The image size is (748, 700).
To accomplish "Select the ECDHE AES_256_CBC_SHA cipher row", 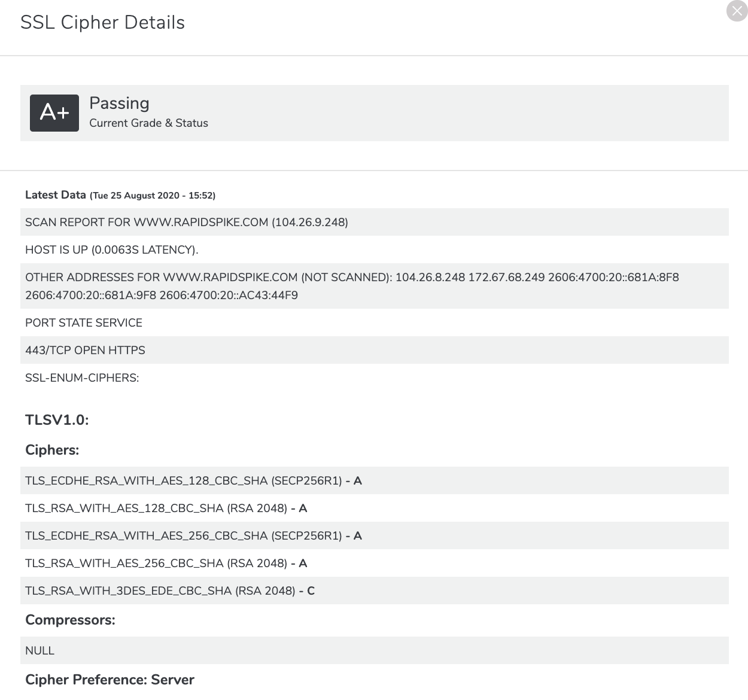I will pyautogui.click(x=375, y=535).
